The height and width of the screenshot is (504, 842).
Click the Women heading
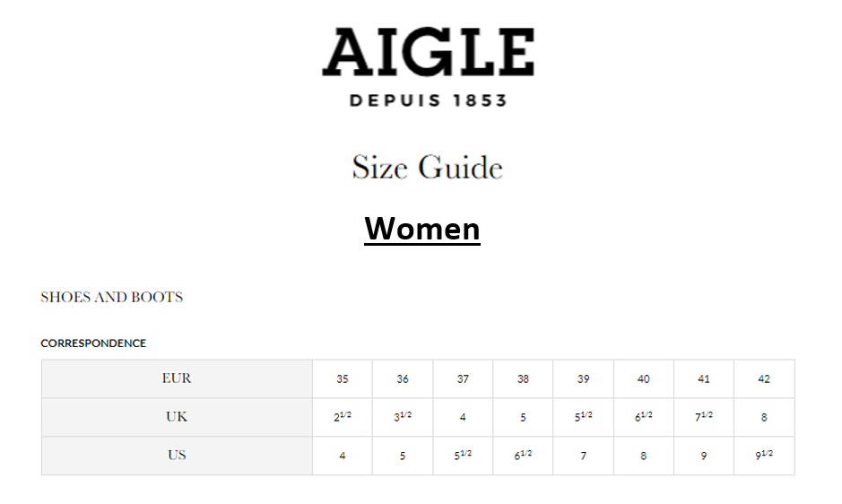pyautogui.click(x=421, y=229)
